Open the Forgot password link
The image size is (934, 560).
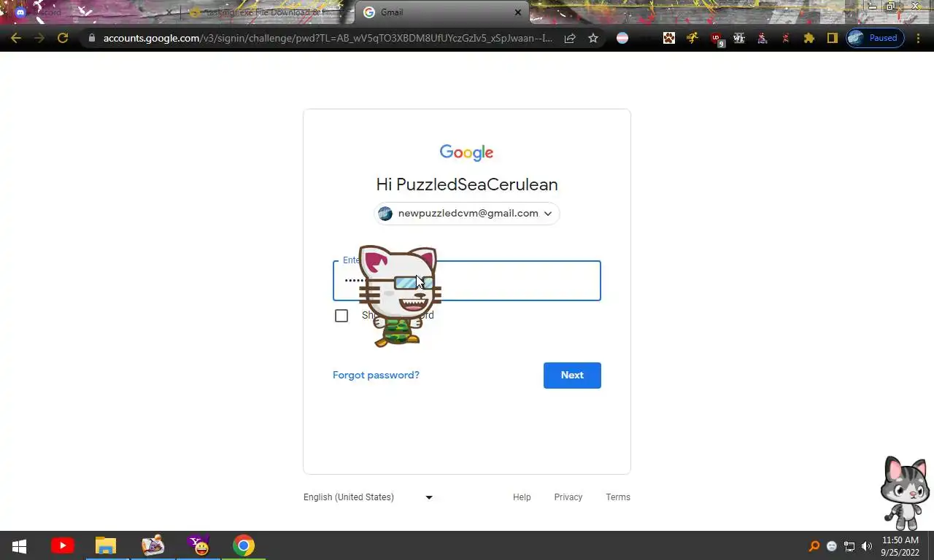tap(376, 375)
